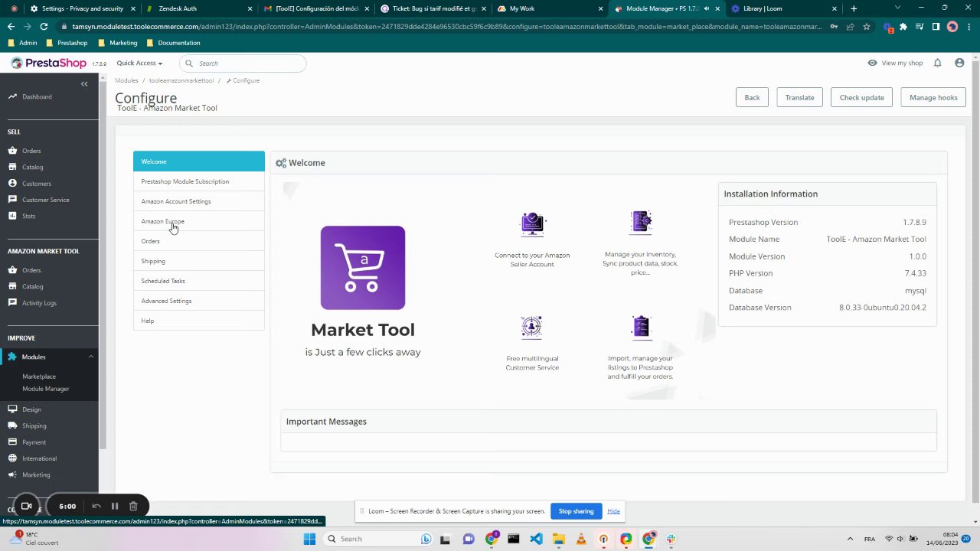This screenshot has height=551, width=980.
Task: Open File Explorer from the taskbar
Action: (x=558, y=539)
